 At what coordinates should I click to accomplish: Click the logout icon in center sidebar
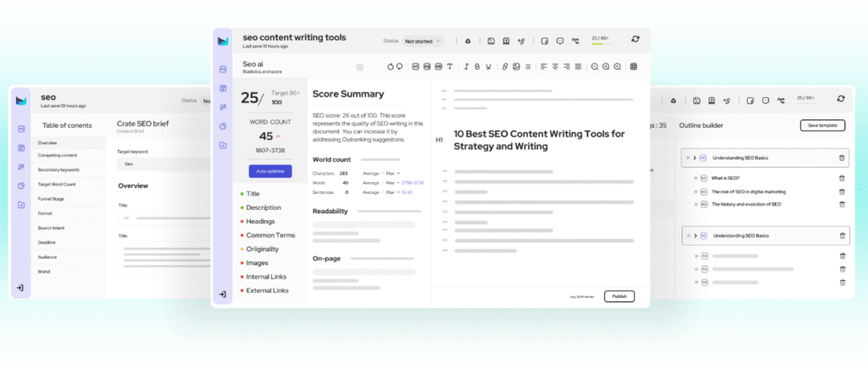tap(222, 294)
